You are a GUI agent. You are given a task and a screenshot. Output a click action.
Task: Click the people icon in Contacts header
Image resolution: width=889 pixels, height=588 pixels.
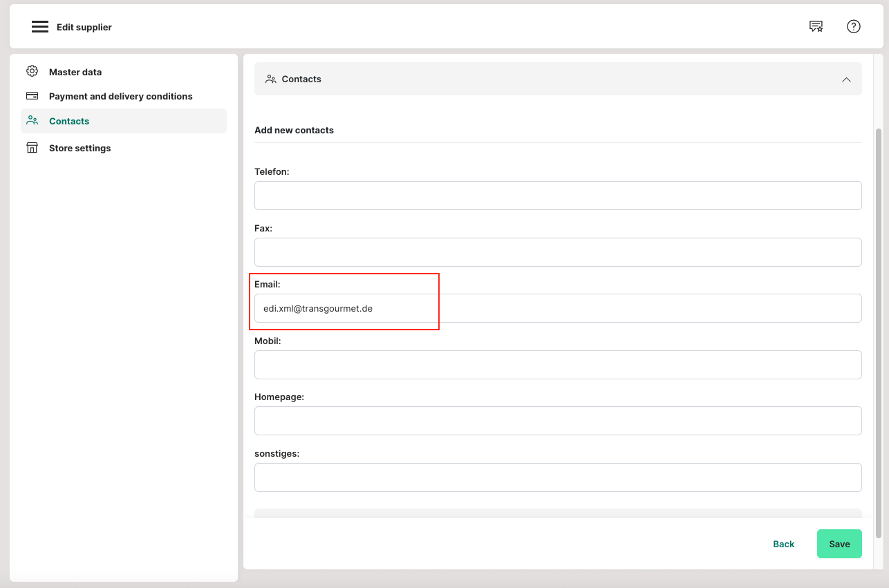[271, 79]
